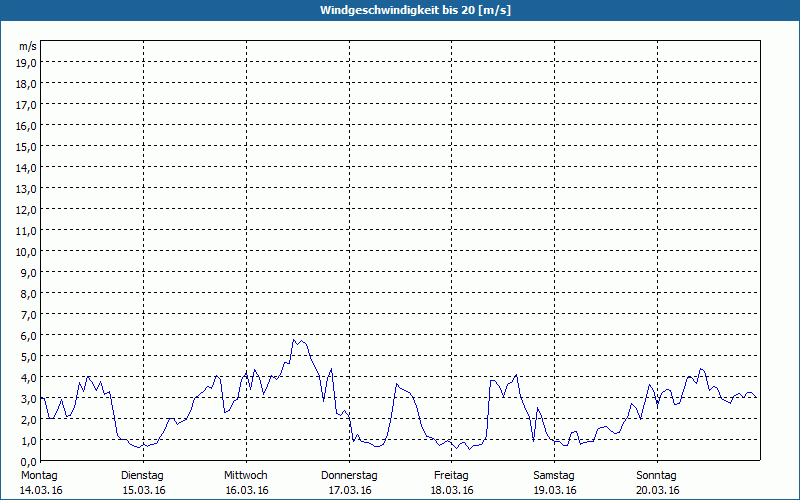Select the 14,0 axis value
The image size is (800, 500).
[27, 167]
